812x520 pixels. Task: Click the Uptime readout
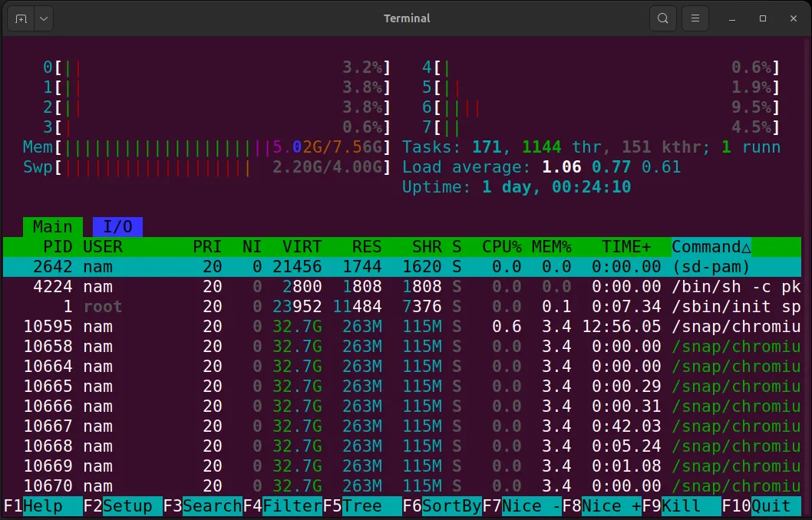pos(517,187)
